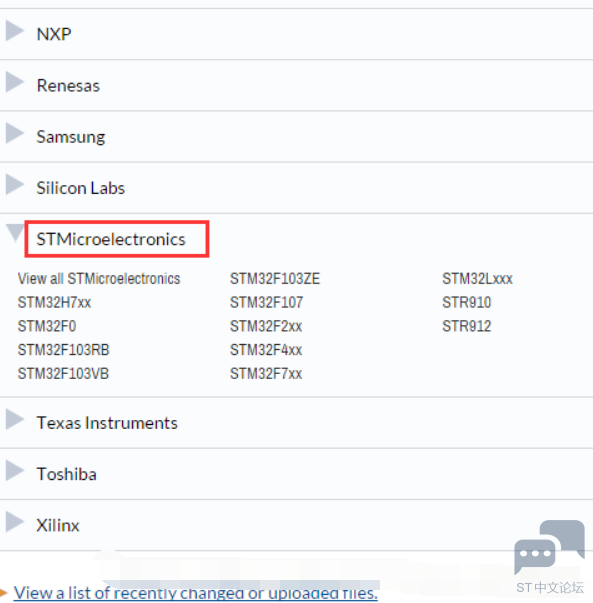Expand the Texas Instruments arrow
Screen dimensions: 593x603
click(15, 420)
